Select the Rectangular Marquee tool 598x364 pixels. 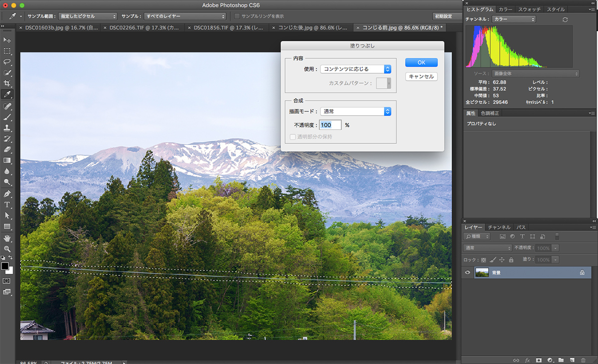(7, 51)
